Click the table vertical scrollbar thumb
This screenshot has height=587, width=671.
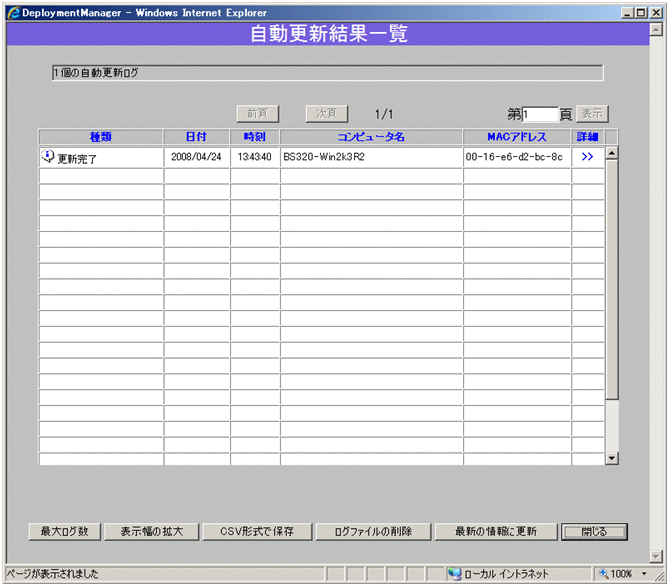click(612, 279)
